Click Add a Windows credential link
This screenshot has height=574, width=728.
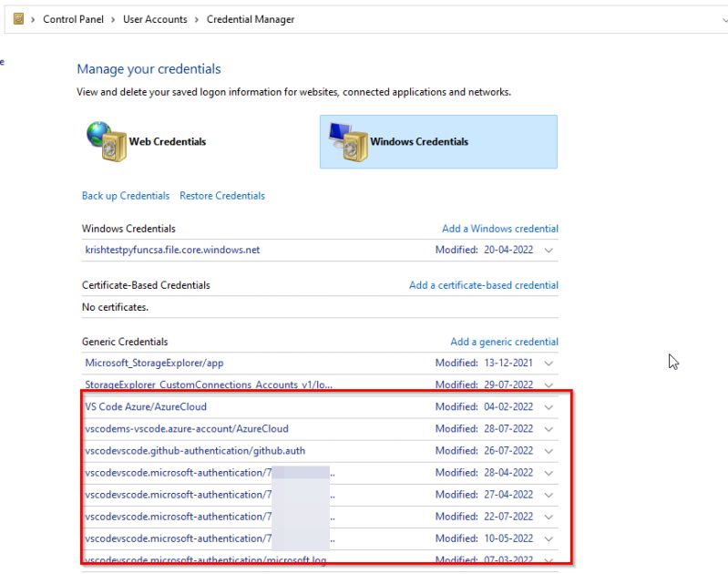pos(500,229)
